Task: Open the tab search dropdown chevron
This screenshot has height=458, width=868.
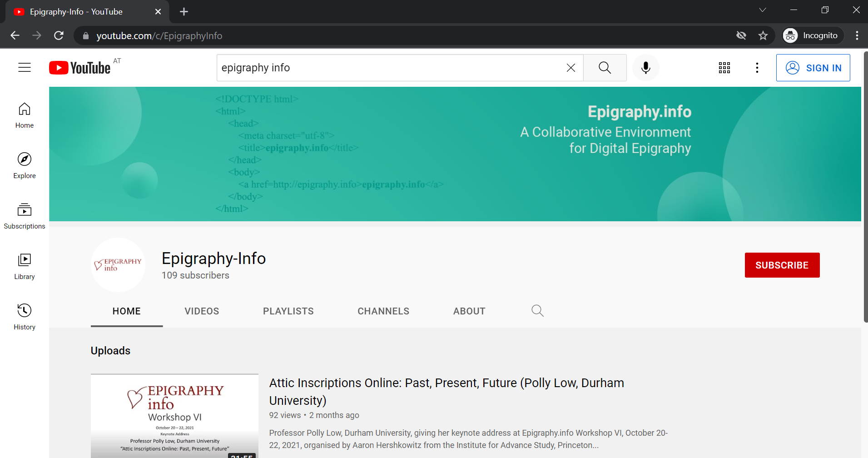Action: pyautogui.click(x=763, y=10)
